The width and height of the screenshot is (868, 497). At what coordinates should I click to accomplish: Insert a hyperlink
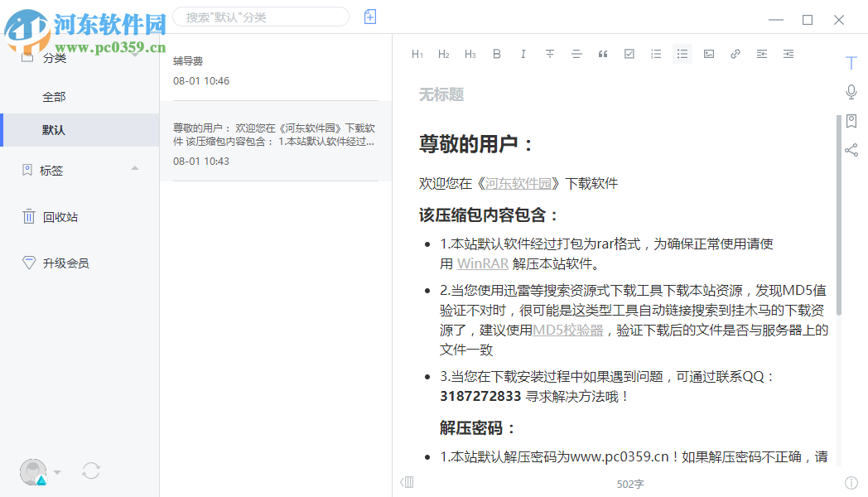click(x=735, y=53)
